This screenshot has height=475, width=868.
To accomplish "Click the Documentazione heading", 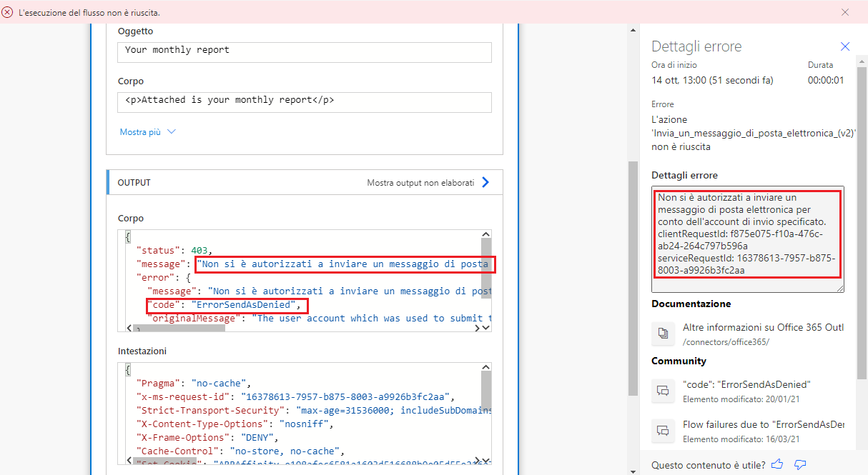I will [x=691, y=304].
